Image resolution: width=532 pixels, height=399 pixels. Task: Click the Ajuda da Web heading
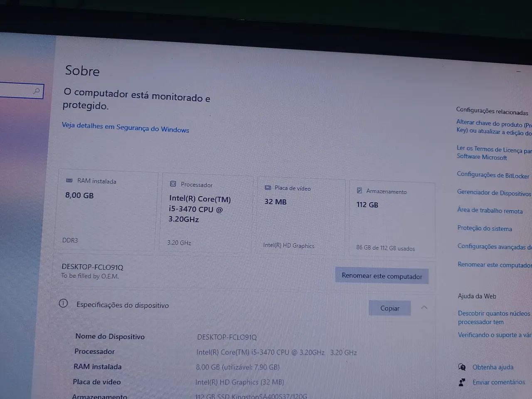pyautogui.click(x=477, y=296)
